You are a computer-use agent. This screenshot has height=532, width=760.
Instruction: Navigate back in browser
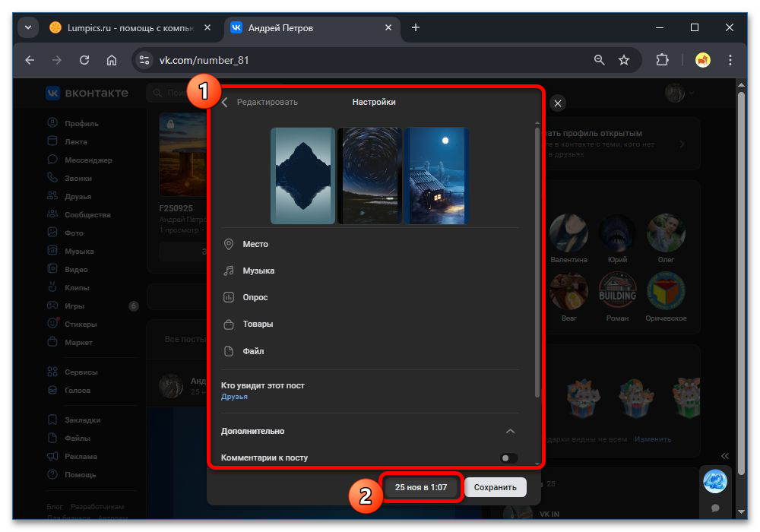pyautogui.click(x=30, y=60)
